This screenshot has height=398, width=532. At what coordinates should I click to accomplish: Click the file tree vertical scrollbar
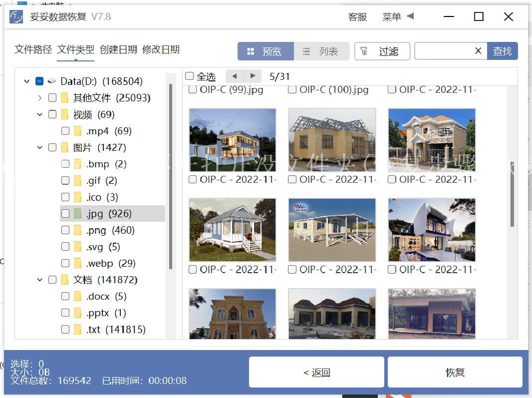click(170, 176)
